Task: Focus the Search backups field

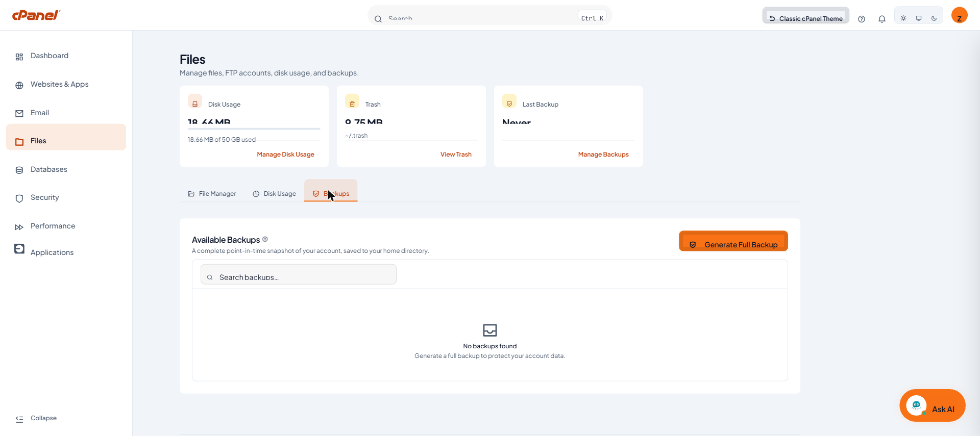Action: (299, 274)
